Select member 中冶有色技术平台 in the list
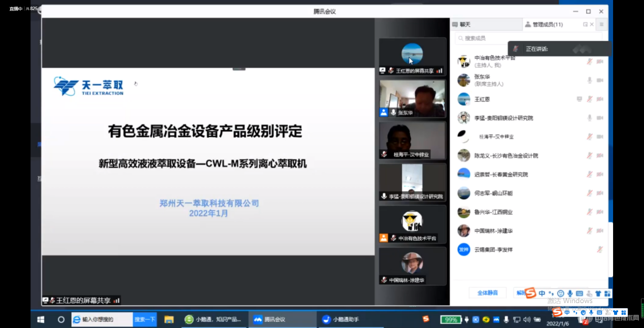 [x=529, y=61]
